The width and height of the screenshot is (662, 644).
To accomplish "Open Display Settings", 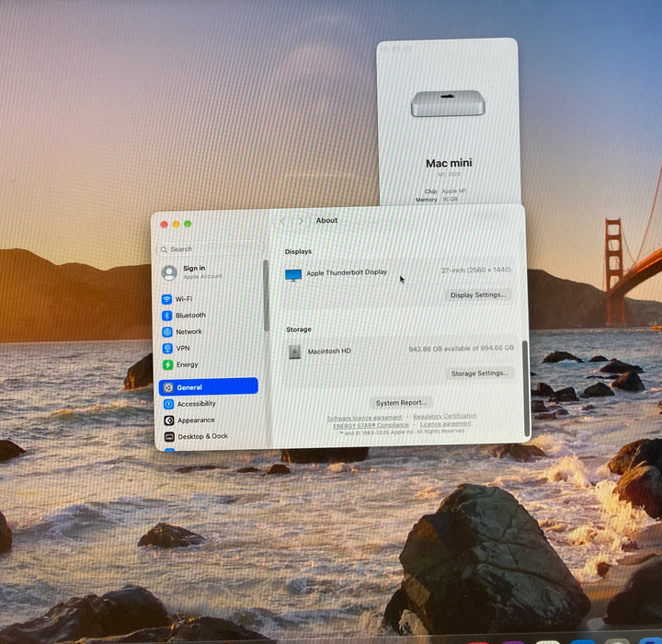I will click(478, 295).
